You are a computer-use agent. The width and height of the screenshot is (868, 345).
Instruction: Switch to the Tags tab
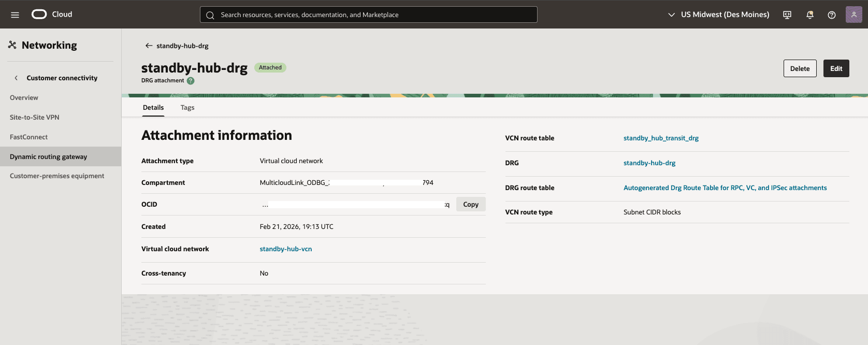click(x=187, y=108)
